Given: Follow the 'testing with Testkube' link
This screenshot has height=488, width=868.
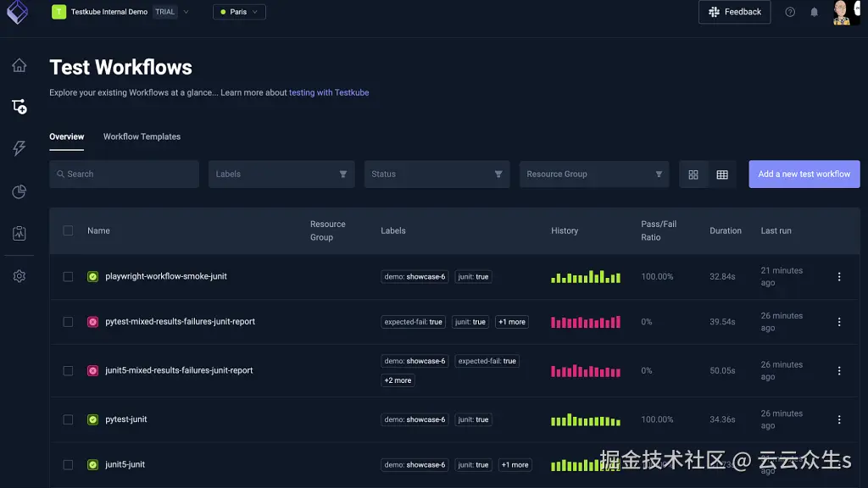Looking at the screenshot, I should click(x=329, y=92).
